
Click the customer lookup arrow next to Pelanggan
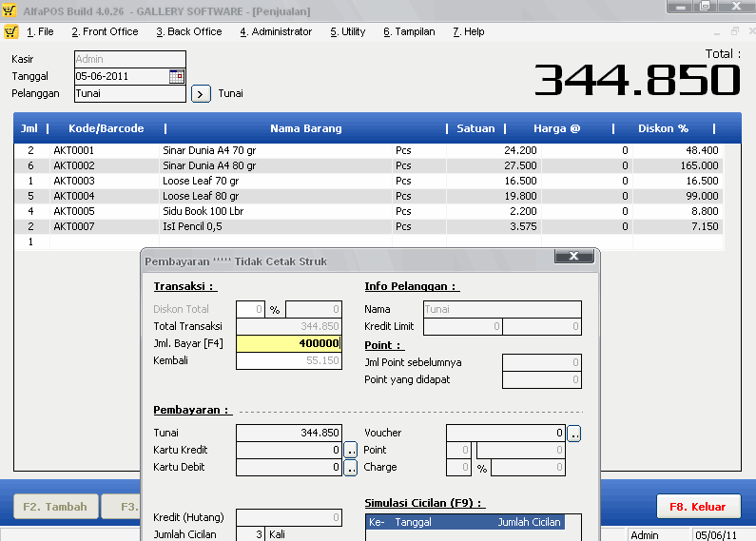(x=201, y=93)
